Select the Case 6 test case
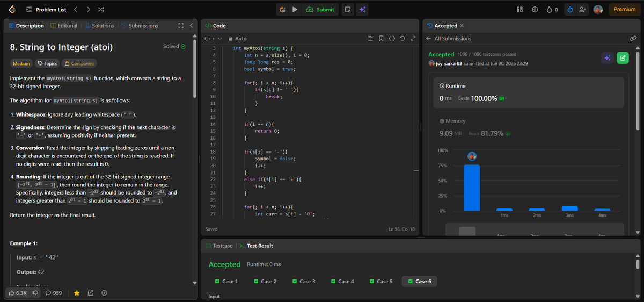Image resolution: width=644 pixels, height=302 pixels. point(420,281)
